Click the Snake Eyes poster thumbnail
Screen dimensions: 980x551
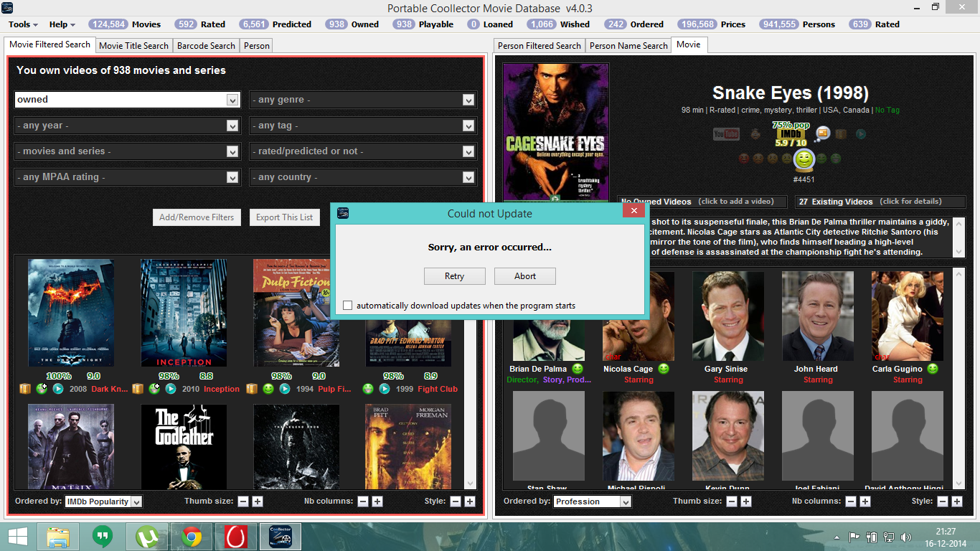[556, 132]
